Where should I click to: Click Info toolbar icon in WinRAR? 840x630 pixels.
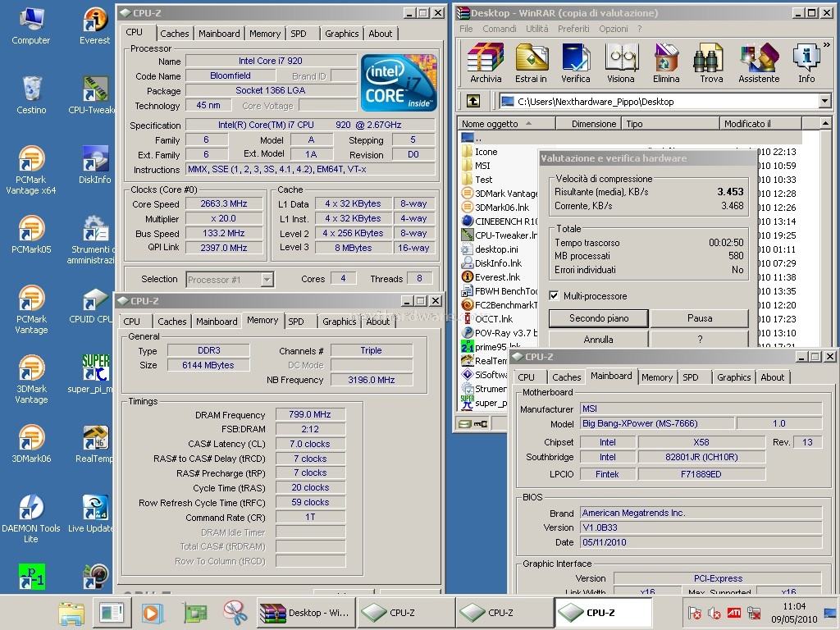(x=806, y=63)
